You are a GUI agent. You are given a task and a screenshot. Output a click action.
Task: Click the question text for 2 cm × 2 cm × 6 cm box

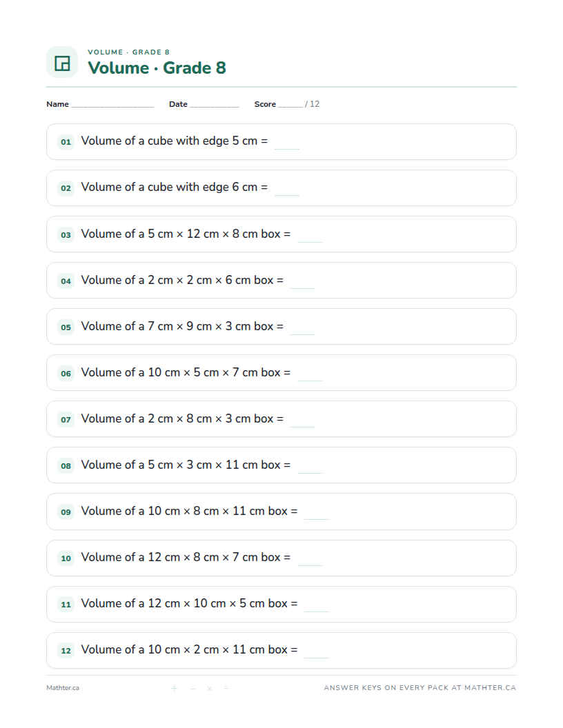click(182, 280)
